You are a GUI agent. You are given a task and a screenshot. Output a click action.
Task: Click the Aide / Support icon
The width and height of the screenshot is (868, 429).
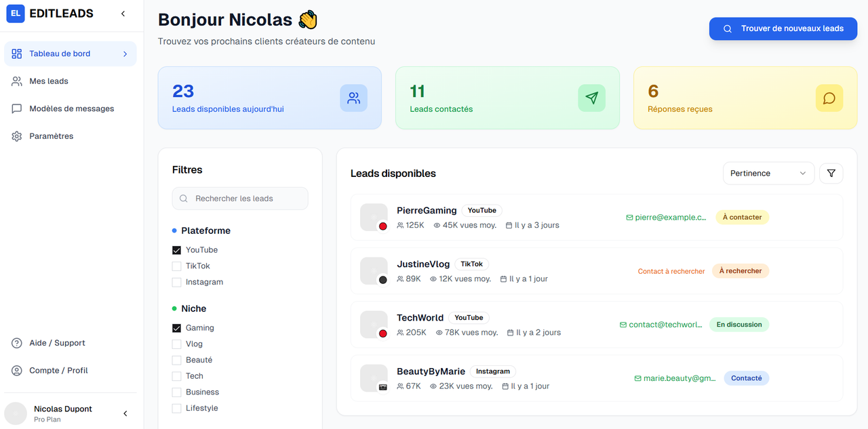coord(16,342)
